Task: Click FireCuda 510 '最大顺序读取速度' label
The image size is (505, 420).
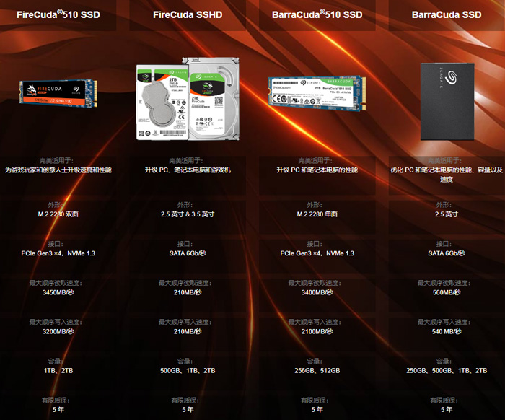Action: coord(56,283)
